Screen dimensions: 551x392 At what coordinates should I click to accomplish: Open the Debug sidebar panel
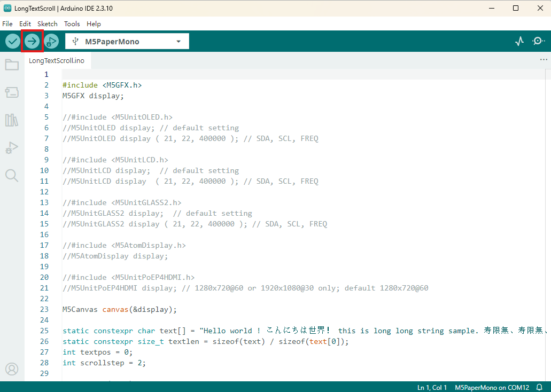pos(12,147)
